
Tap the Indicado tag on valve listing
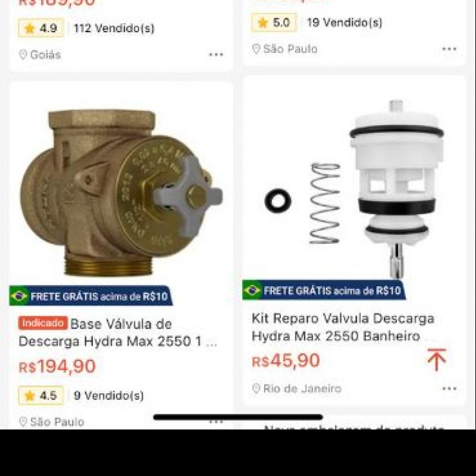pyautogui.click(x=43, y=323)
